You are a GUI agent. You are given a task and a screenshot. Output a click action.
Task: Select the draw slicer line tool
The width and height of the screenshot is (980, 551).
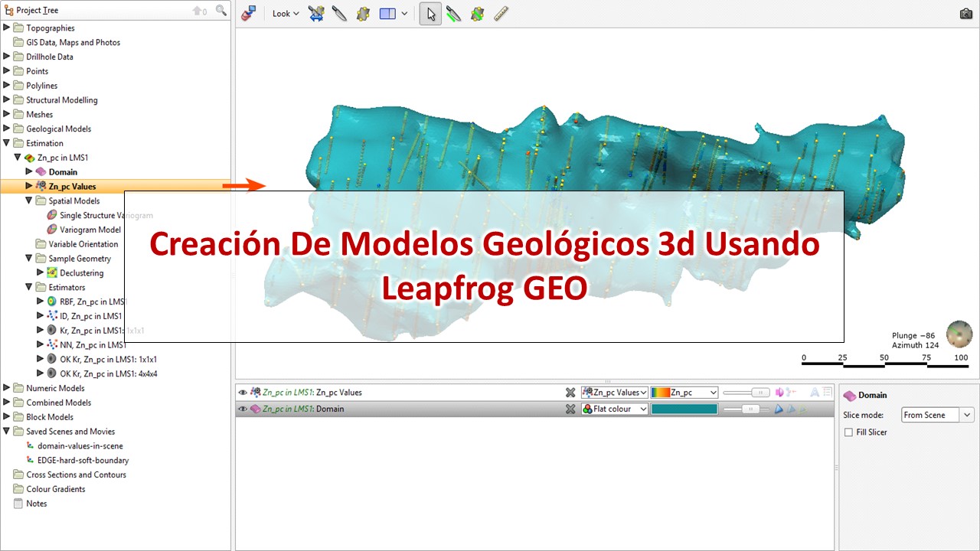point(316,14)
